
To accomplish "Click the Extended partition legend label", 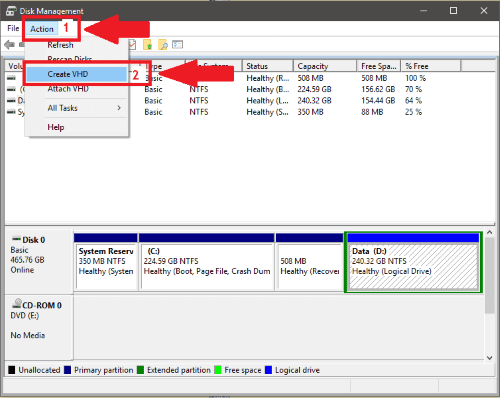I will [x=179, y=370].
